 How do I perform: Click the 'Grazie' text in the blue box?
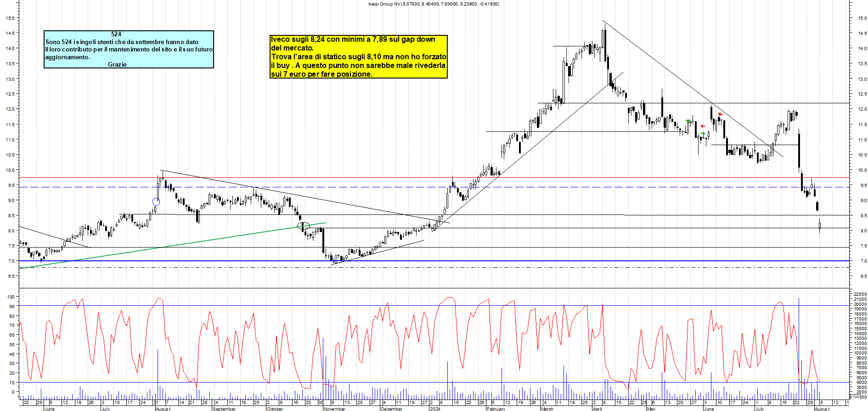(x=117, y=64)
